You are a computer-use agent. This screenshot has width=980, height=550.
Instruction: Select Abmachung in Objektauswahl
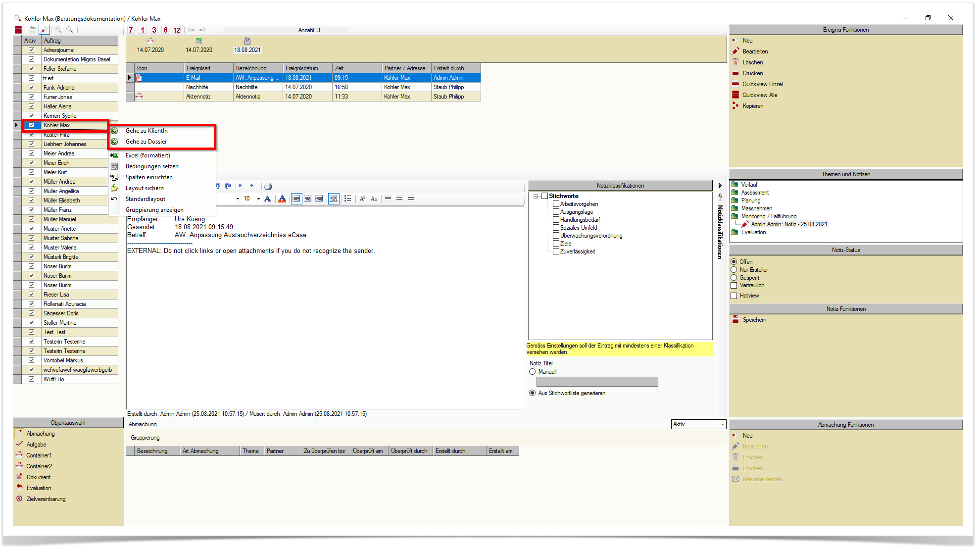(x=41, y=434)
